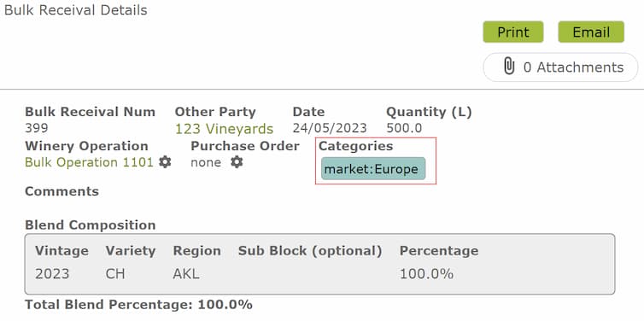Viewport: 644px width, 321px height.
Task: Select the market:Europe category tag
Action: 373,169
